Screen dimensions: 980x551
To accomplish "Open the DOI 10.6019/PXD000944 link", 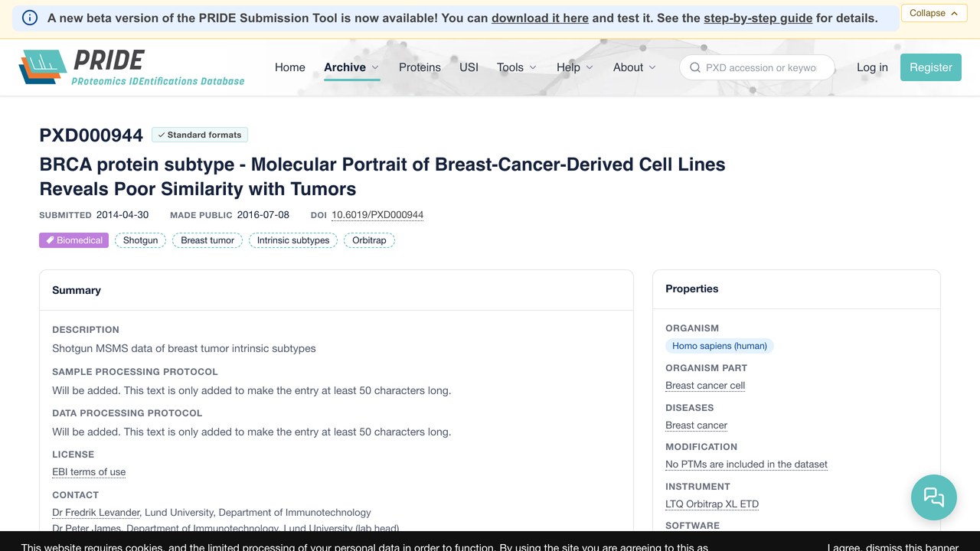I will [377, 215].
